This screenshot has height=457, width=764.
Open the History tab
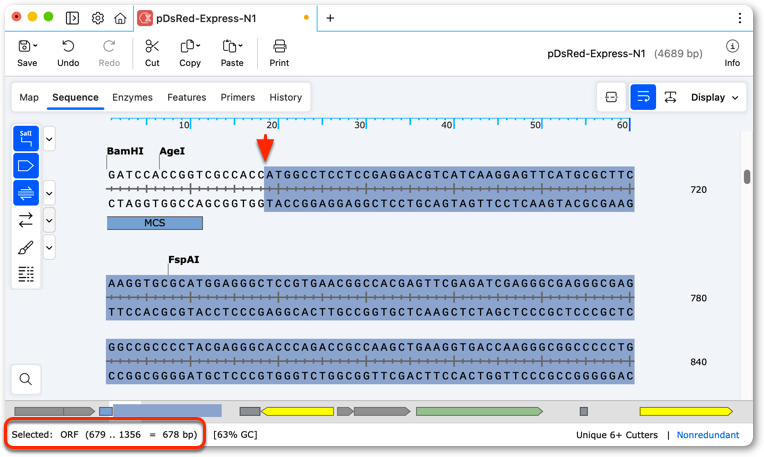[x=286, y=97]
